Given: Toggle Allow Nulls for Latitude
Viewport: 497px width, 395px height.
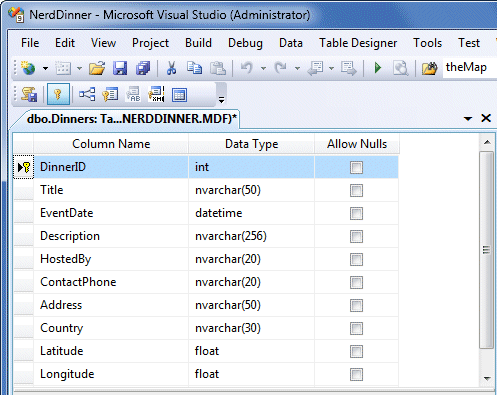Looking at the screenshot, I should pos(356,351).
